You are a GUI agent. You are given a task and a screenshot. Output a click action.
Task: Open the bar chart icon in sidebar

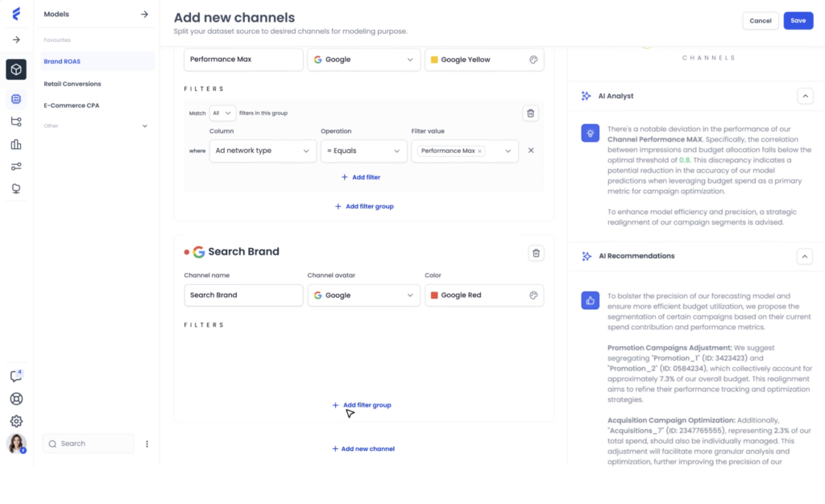(16, 144)
